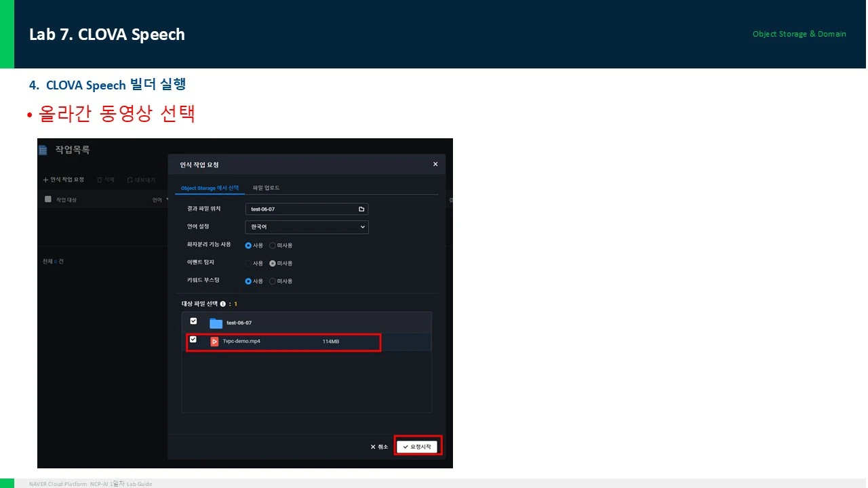Screen dimensions: 868x488
Task: Close the 인식 작업 요청 dialog
Action: [435, 164]
